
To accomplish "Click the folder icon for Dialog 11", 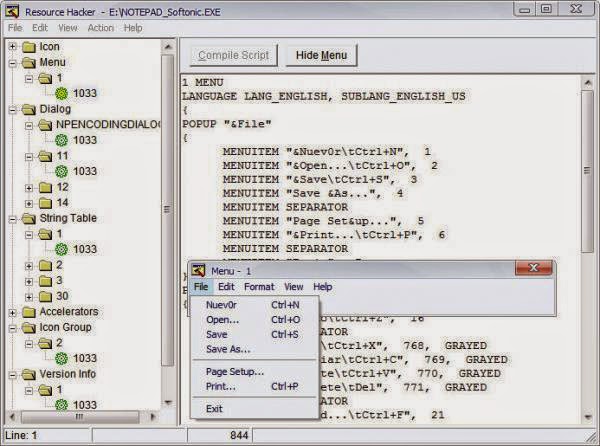I will coord(45,156).
